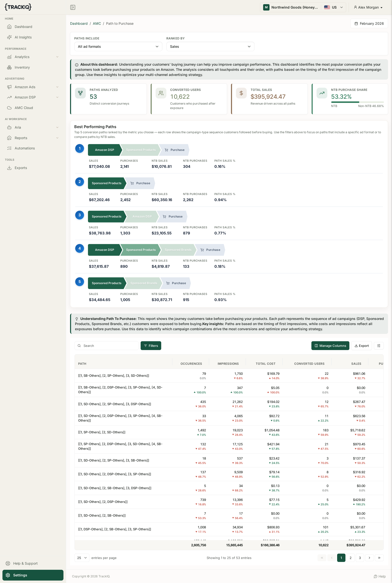Click the Paths Analyzed branch icon
392x583 pixels.
pos(80,93)
